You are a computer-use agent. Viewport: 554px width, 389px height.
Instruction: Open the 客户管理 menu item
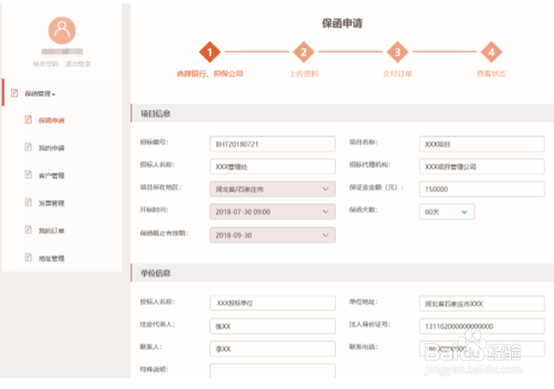(52, 176)
